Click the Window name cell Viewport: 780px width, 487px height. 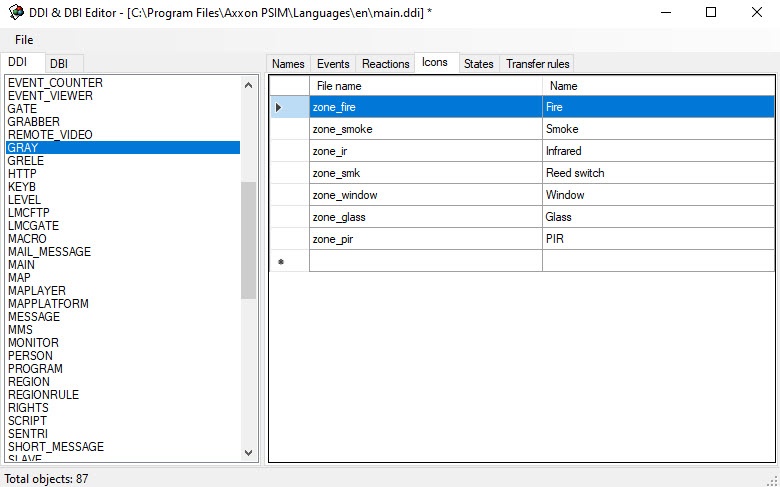[x=659, y=195]
